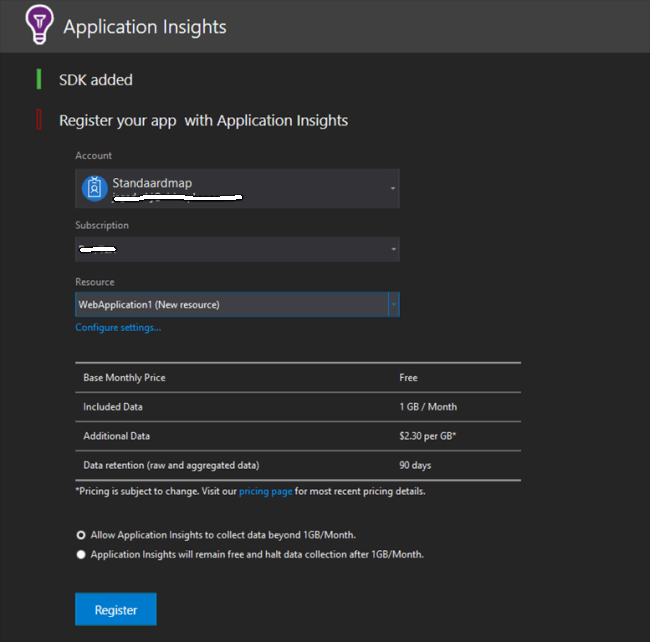This screenshot has height=642, width=650.
Task: Follow the pricing page link
Action: [265, 491]
